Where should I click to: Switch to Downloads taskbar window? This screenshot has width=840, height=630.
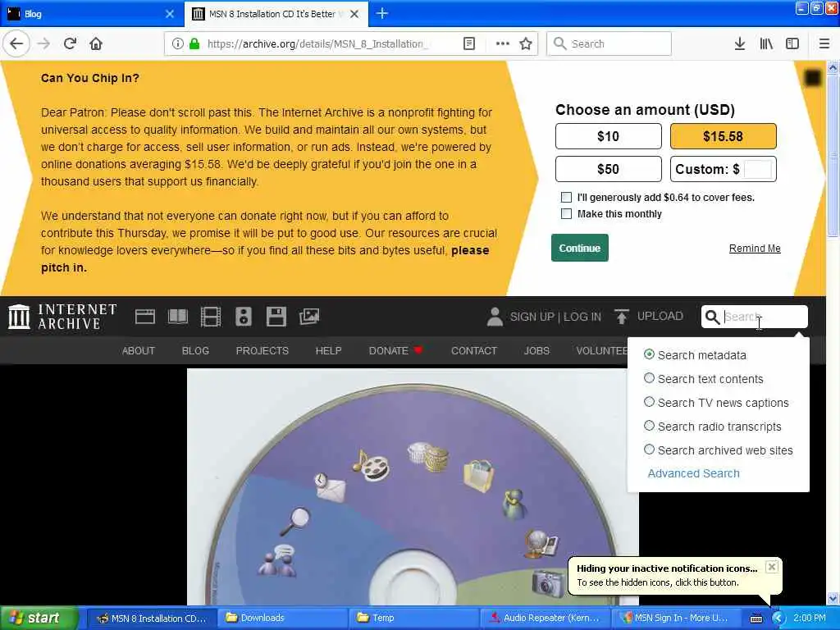coord(282,618)
